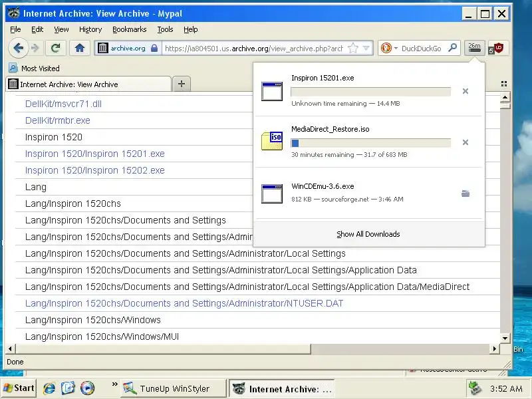
Task: Switch to TuneUp WinStyler taskbar button
Action: click(x=173, y=388)
